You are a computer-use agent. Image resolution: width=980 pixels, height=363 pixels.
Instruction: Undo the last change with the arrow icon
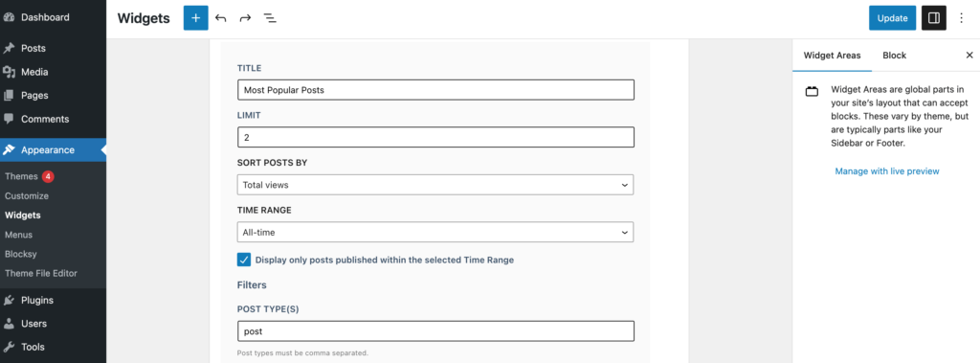pyautogui.click(x=221, y=18)
